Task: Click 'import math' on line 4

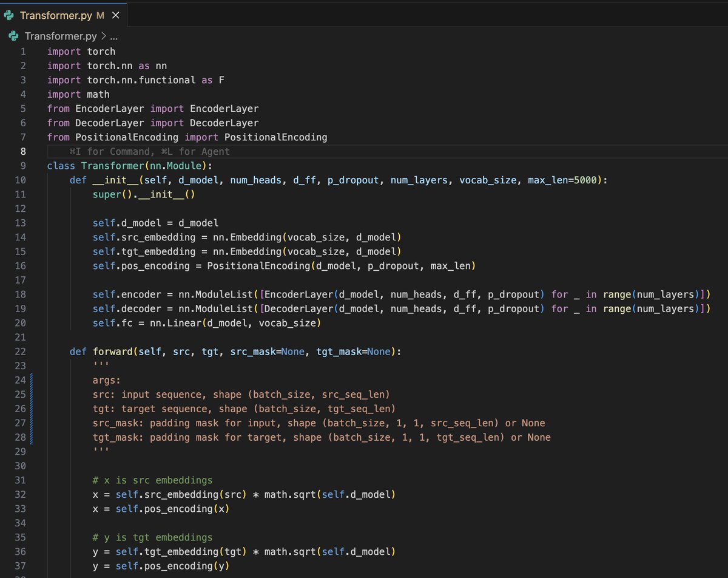Action: point(78,94)
